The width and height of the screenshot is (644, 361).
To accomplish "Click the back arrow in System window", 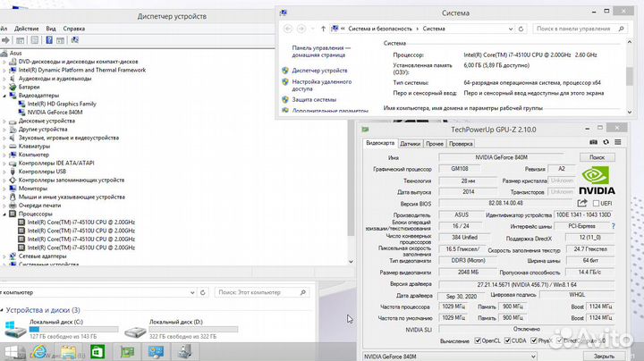I will (288, 29).
